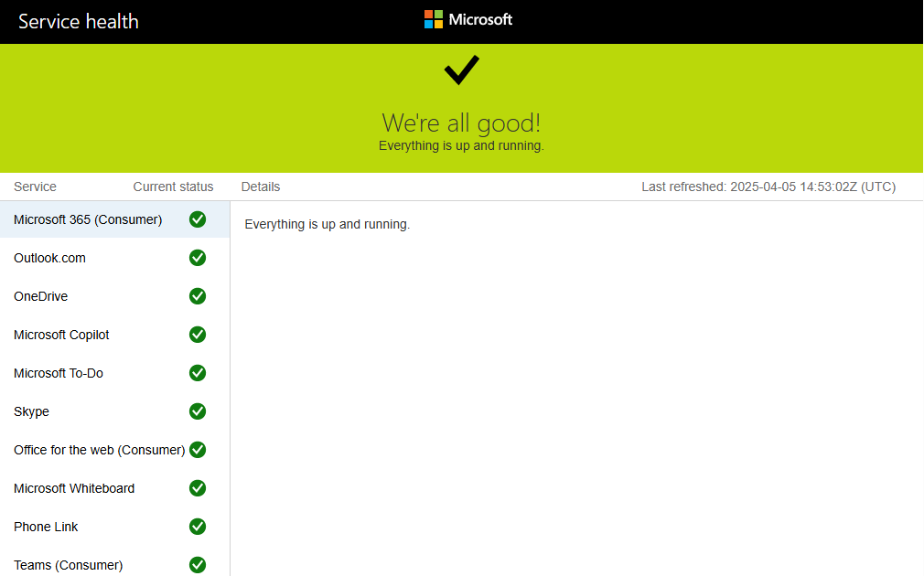Select the Microsoft To-Do service
Screen dimensions: 924x576
coord(115,373)
